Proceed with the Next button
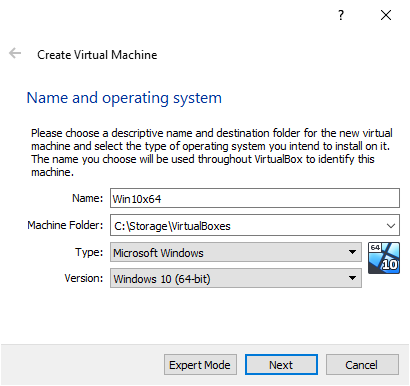 pos(281,365)
